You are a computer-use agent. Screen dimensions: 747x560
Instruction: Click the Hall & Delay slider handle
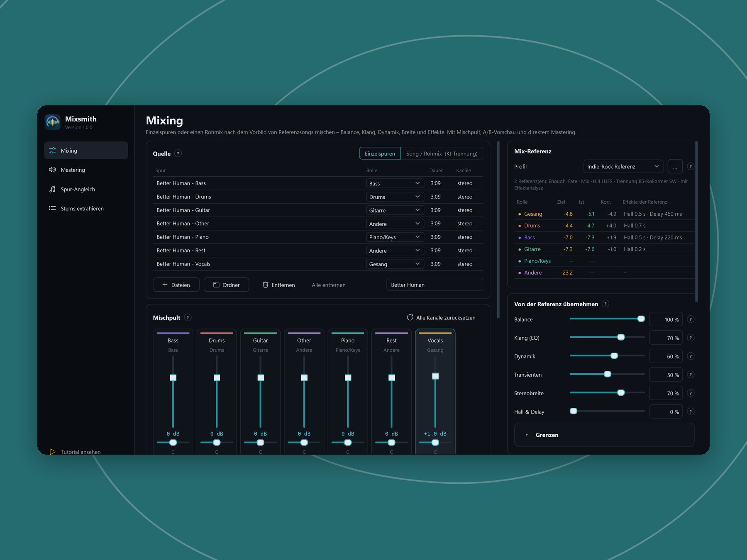pyautogui.click(x=574, y=411)
